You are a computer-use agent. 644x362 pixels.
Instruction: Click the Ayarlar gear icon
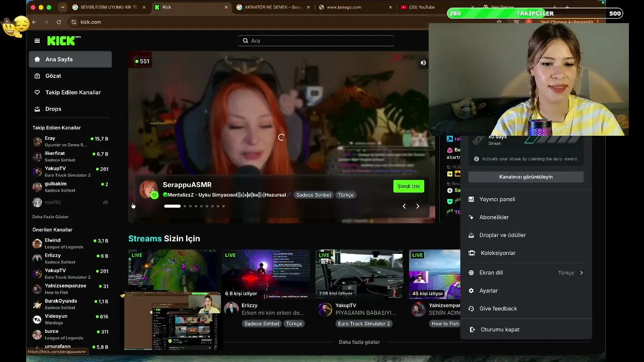(x=471, y=291)
